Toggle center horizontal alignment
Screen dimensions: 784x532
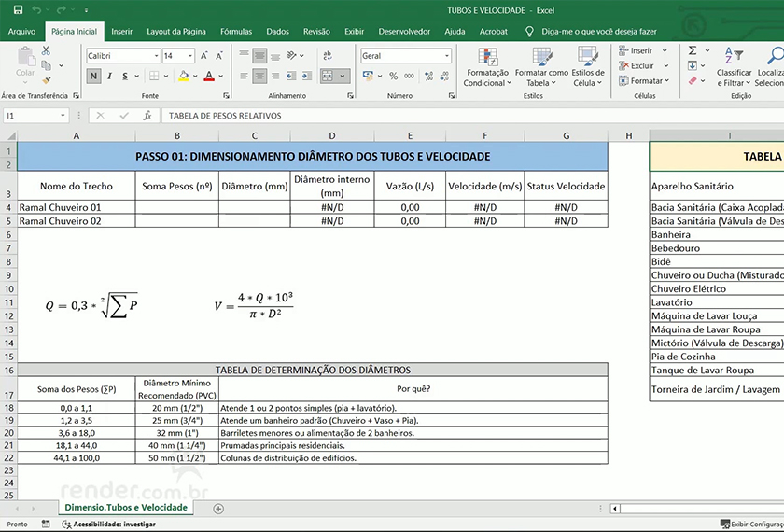pos(259,76)
